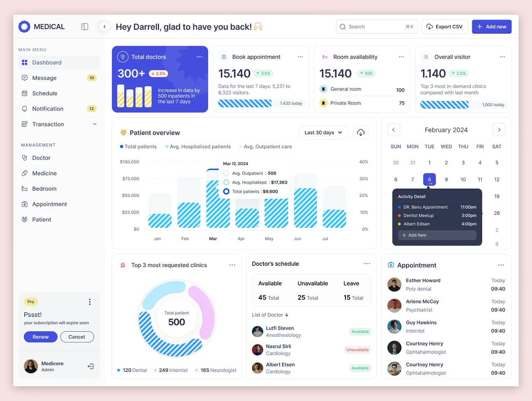Go to Medicine in Management section
This screenshot has width=532, height=401.
click(x=44, y=173)
